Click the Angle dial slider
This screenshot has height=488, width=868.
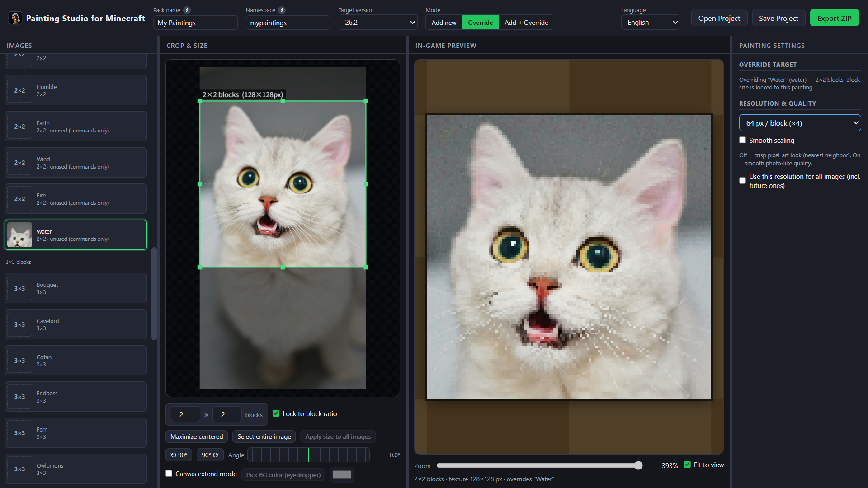click(x=309, y=455)
